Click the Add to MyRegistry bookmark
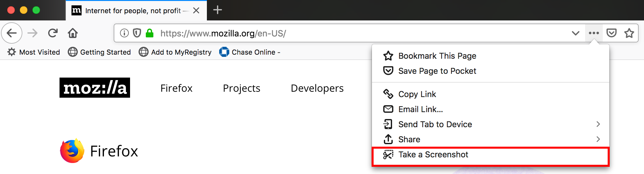The width and height of the screenshot is (644, 174). click(175, 52)
